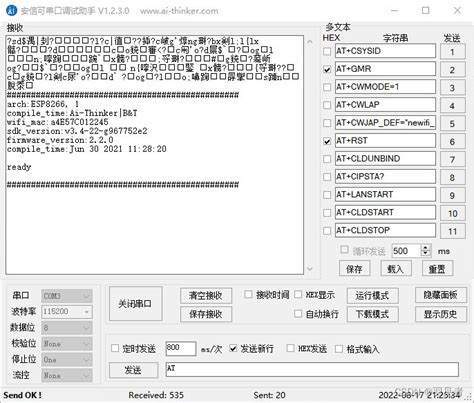Open the 数据位 data bits dropdown
This screenshot has width=474, height=403.
point(67,328)
